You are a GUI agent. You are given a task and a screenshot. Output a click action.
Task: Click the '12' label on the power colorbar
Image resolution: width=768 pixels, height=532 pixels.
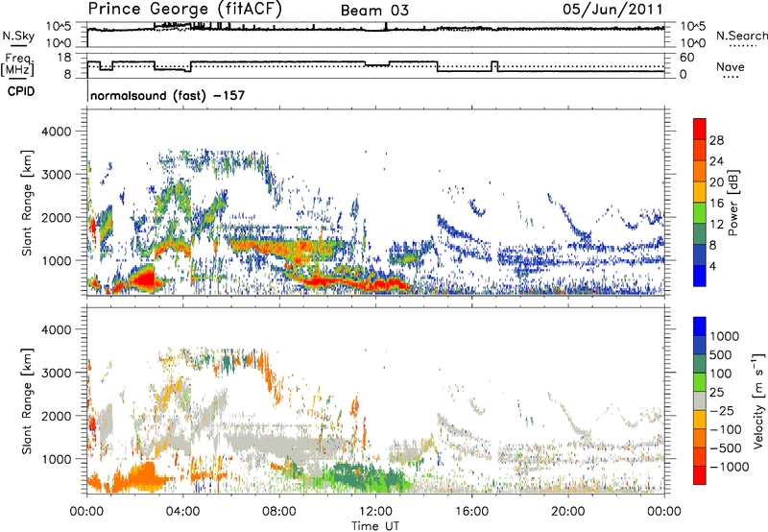tap(716, 225)
